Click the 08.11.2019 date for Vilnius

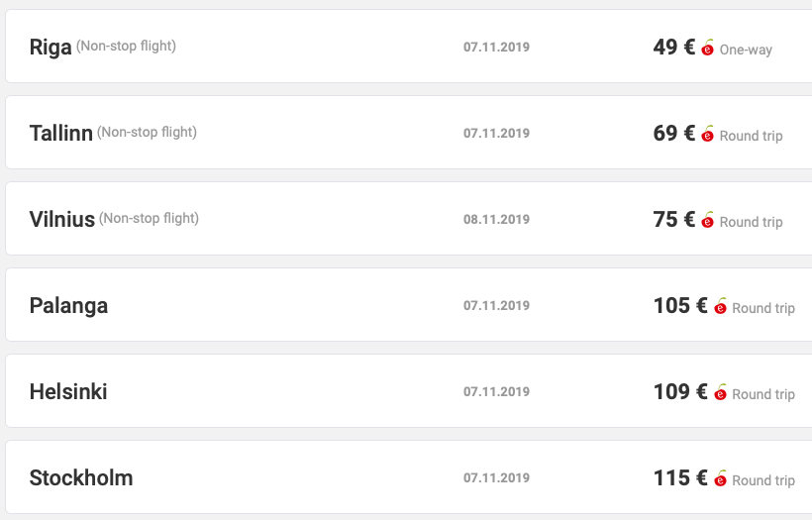click(x=496, y=220)
